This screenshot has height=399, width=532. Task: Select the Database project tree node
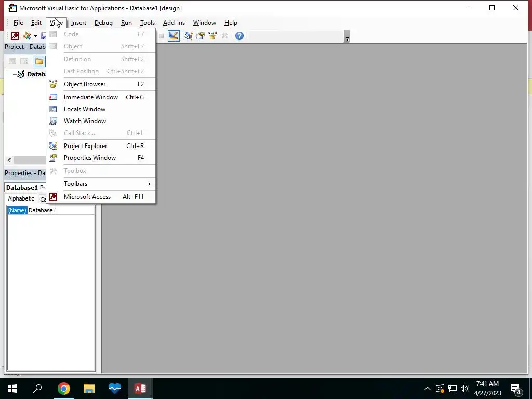tap(31, 74)
